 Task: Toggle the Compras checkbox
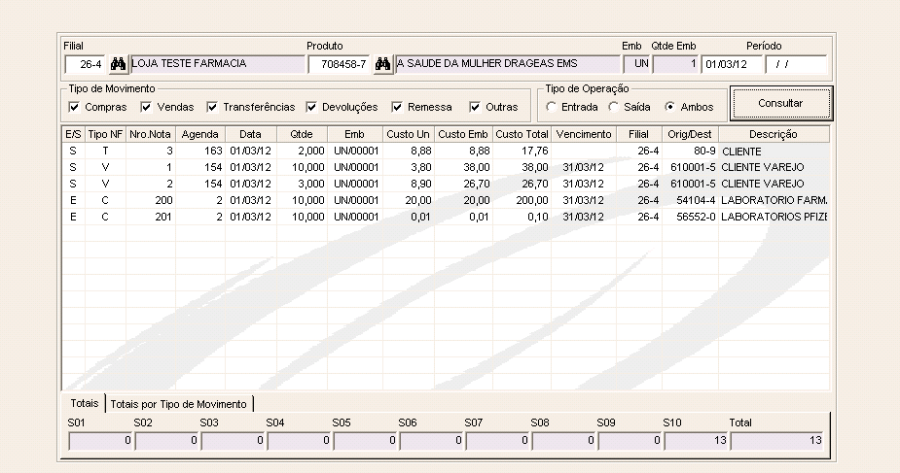tap(74, 107)
